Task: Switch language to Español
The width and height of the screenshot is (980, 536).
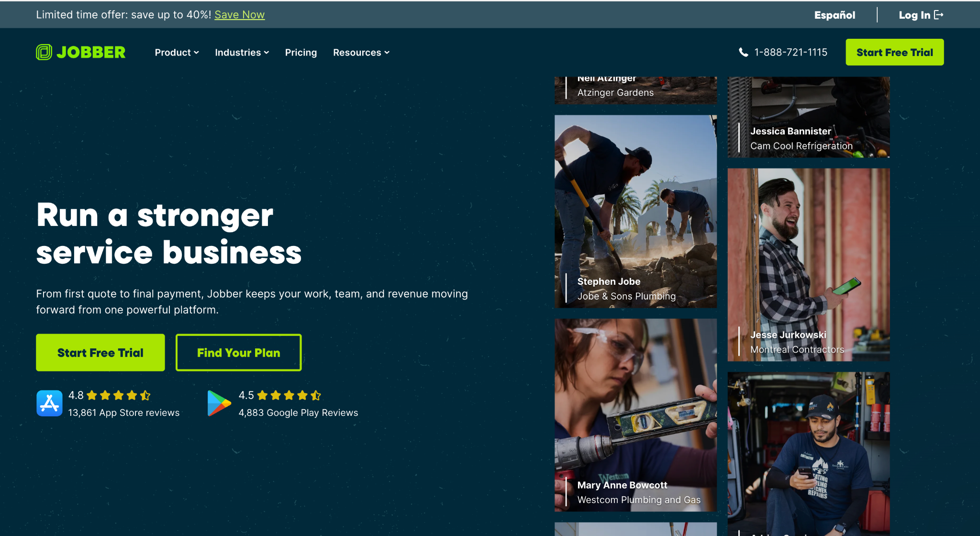Action: (x=835, y=15)
